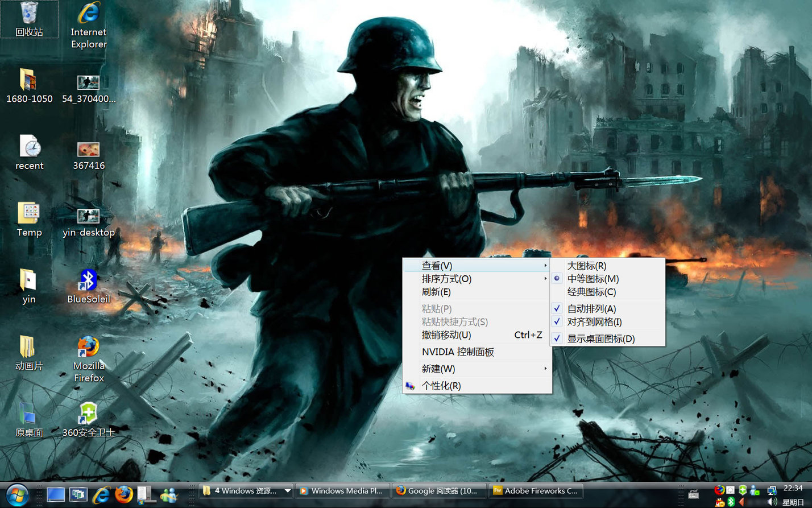Select the yin folder icon
The image size is (812, 508).
(29, 287)
